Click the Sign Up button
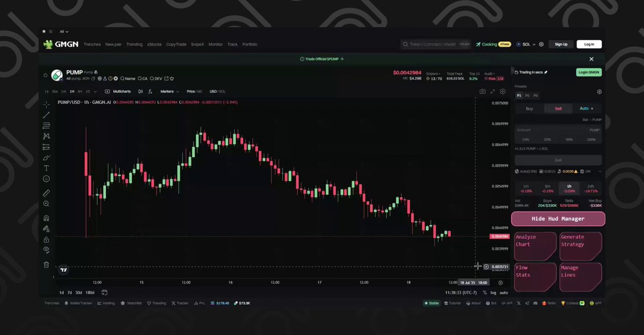The image size is (644, 335). tap(561, 44)
